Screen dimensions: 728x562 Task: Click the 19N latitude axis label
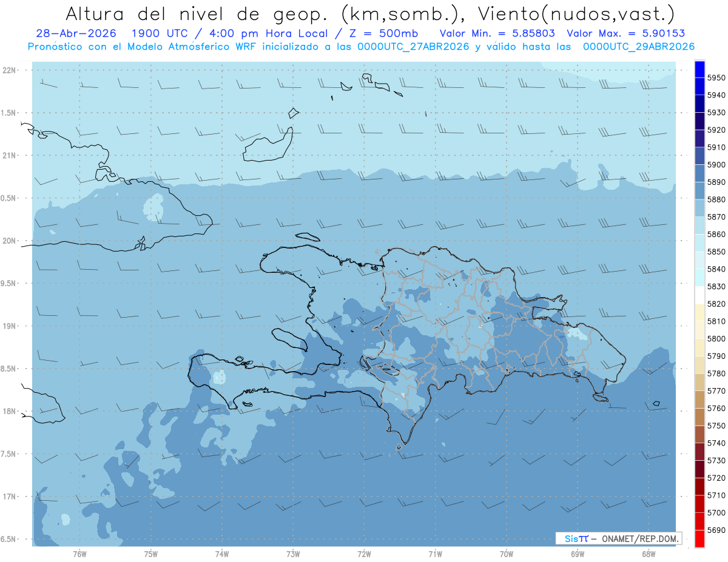click(x=9, y=326)
